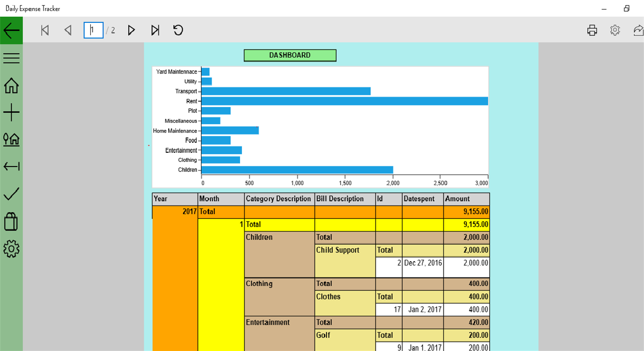
Task: Click the DASHBOARD title label
Action: (290, 55)
